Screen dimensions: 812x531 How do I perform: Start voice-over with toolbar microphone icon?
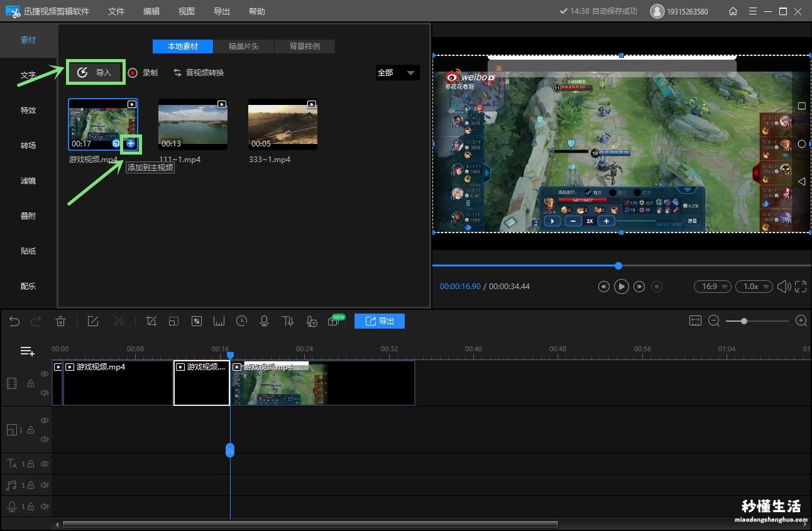tap(264, 321)
